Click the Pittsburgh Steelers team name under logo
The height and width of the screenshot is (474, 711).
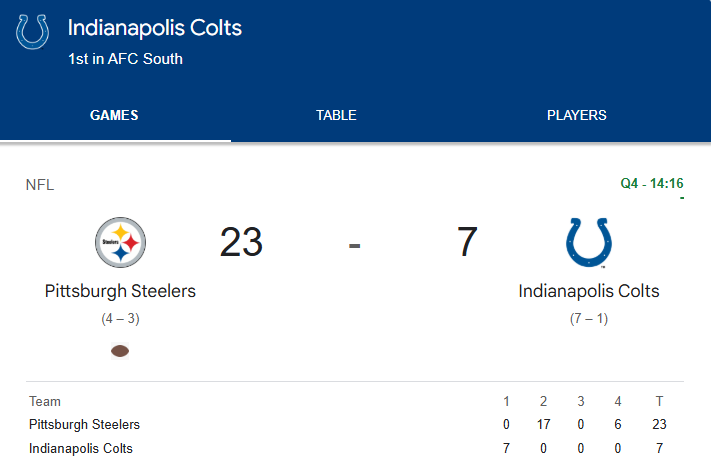[x=120, y=291]
